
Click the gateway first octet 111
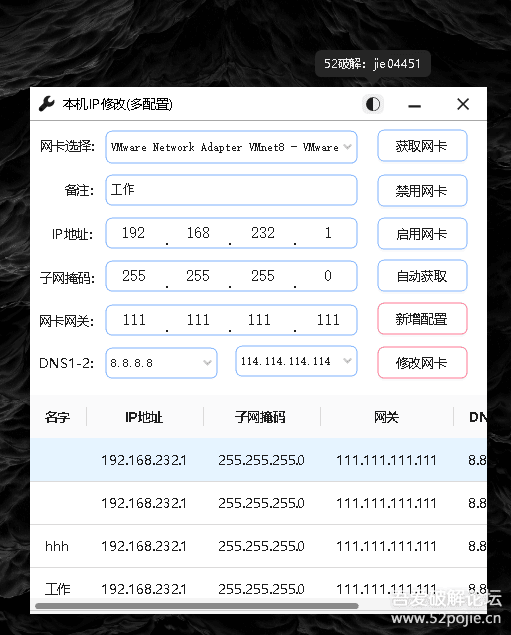point(134,320)
